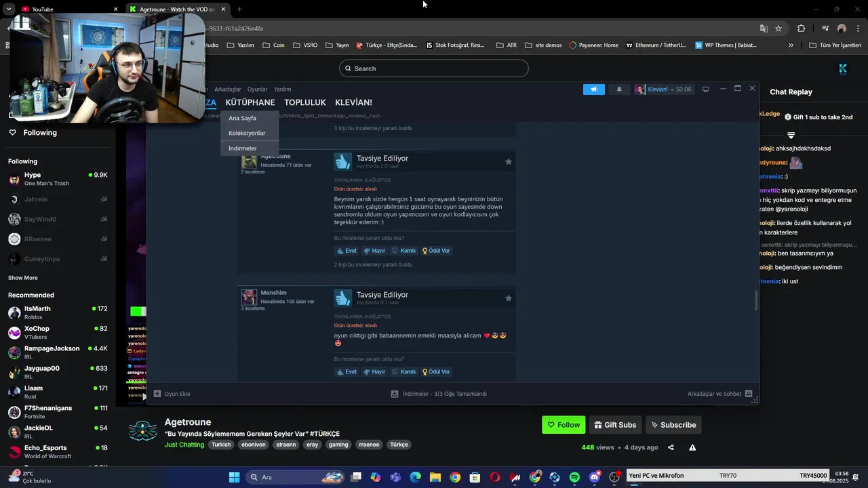Screen dimensions: 868x488
Task: Click Steam friends and chat grid icon
Action: (x=749, y=394)
